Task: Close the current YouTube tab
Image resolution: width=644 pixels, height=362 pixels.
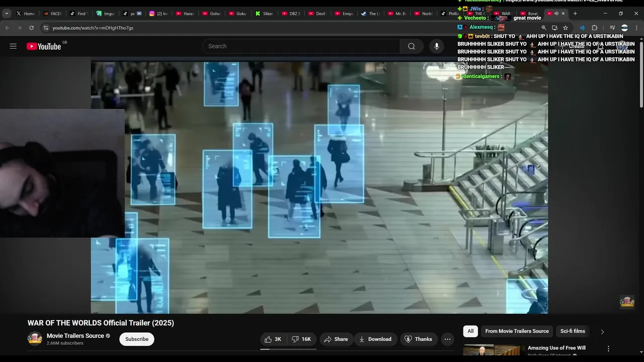Action: [x=563, y=14]
